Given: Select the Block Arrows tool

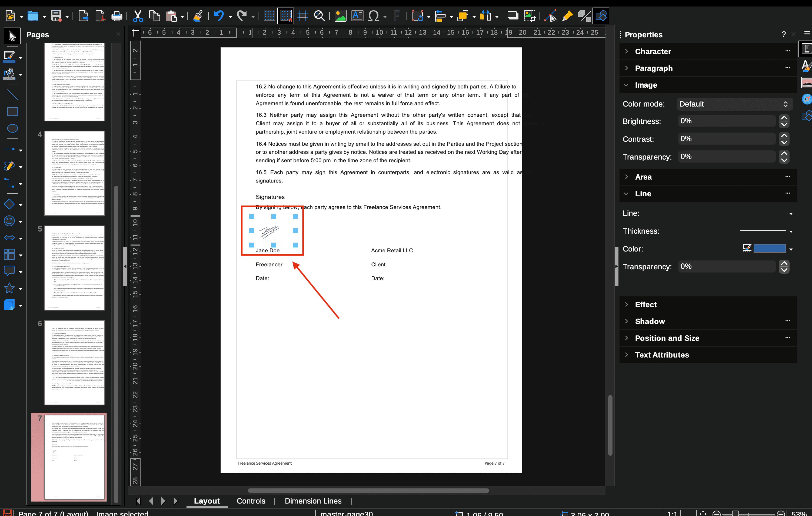Looking at the screenshot, I should tap(9, 238).
